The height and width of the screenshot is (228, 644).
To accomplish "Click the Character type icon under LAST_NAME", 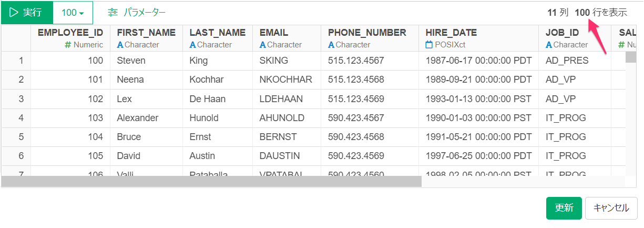I will pyautogui.click(x=193, y=45).
